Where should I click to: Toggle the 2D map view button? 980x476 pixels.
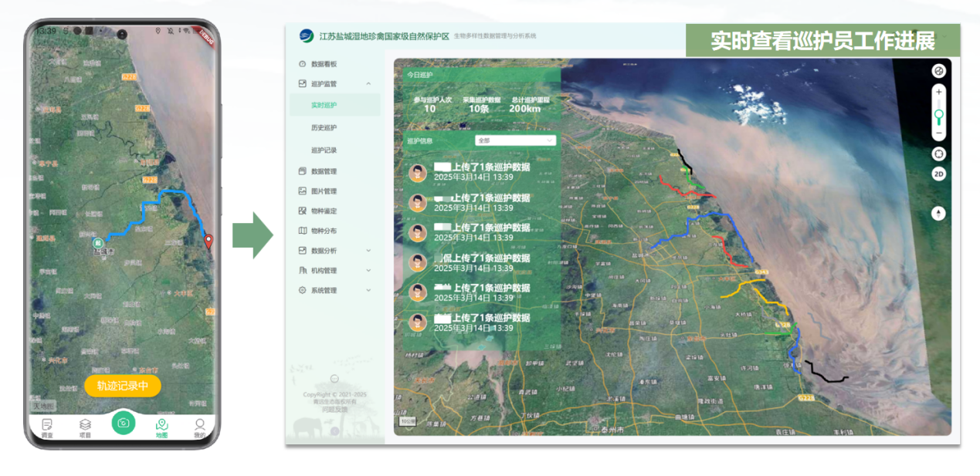938,174
